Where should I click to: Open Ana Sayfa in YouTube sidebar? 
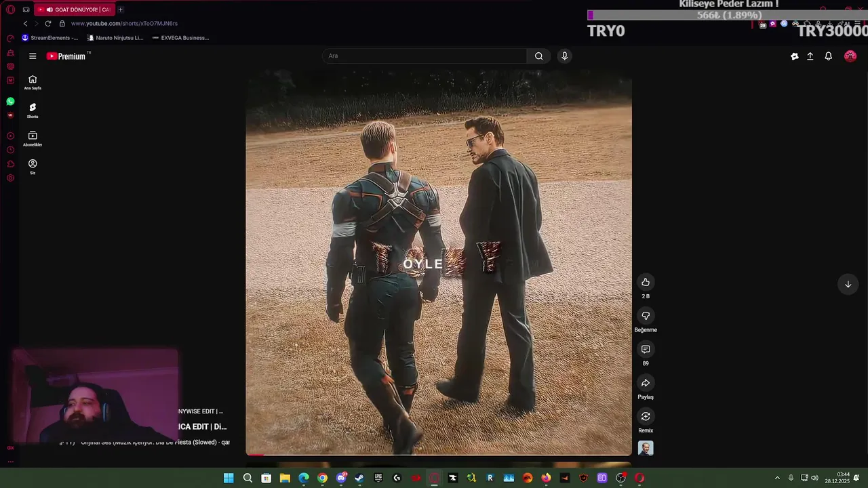pos(33,82)
